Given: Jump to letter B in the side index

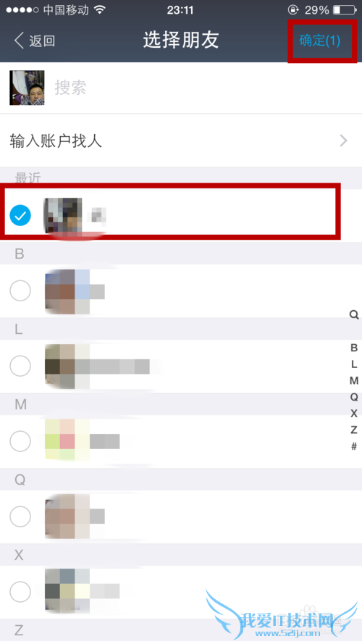Looking at the screenshot, I should tap(354, 348).
